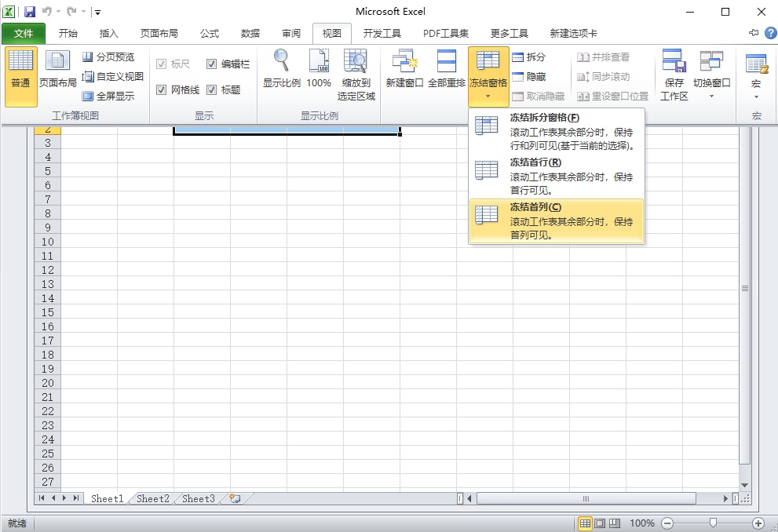Toggle the 编辑栏 formula bar checkbox
The height and width of the screenshot is (532, 778).
coord(212,64)
